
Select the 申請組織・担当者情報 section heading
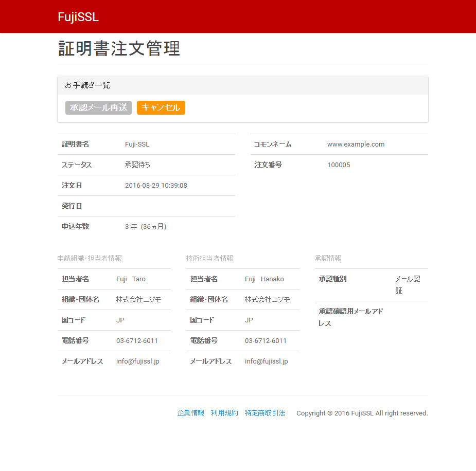(90, 259)
